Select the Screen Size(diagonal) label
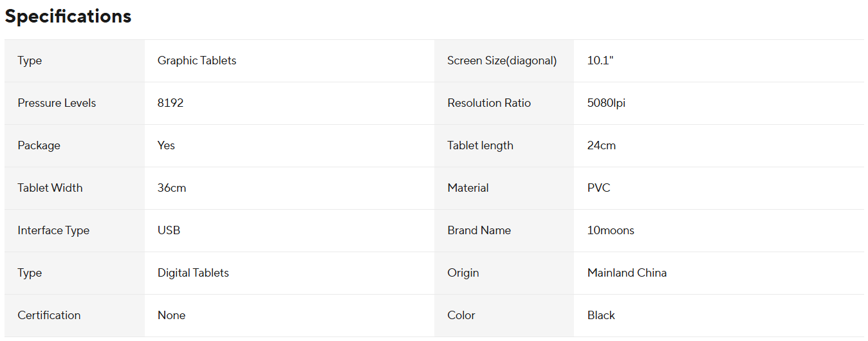 coord(502,60)
